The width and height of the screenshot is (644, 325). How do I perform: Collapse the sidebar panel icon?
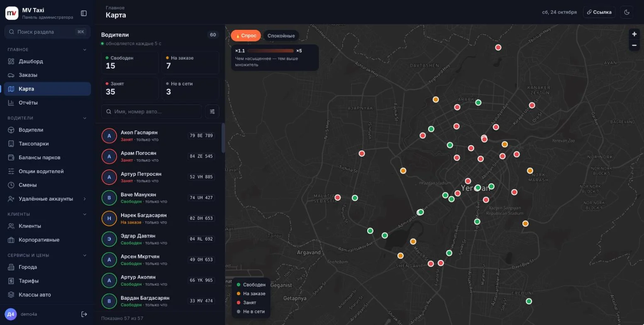point(84,13)
